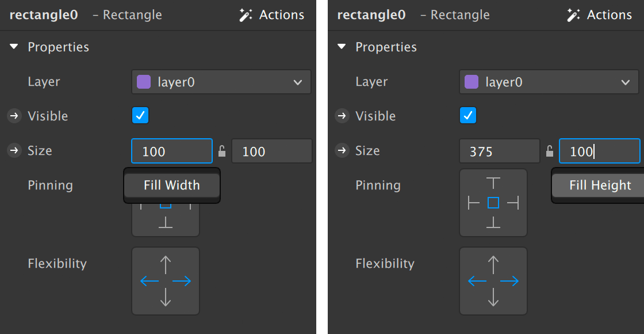The width and height of the screenshot is (644, 334).
Task: Toggle visibility for rectangle0 in the right panel
Action: (467, 116)
